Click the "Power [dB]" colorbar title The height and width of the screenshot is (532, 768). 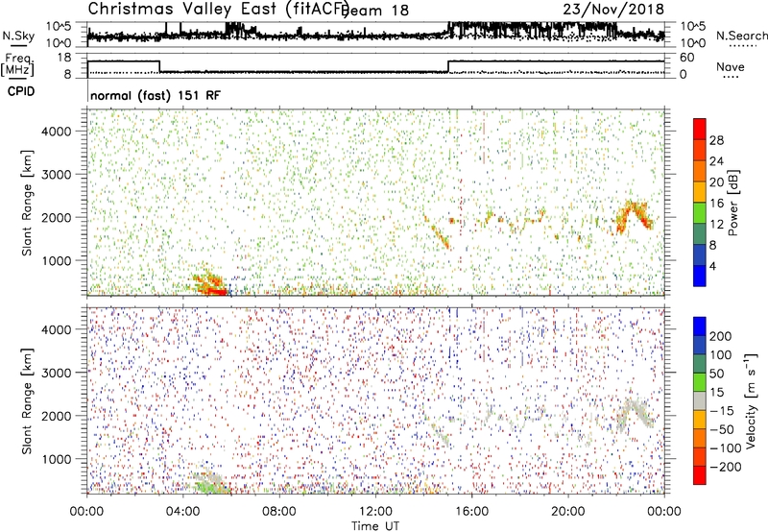pyautogui.click(x=732, y=203)
